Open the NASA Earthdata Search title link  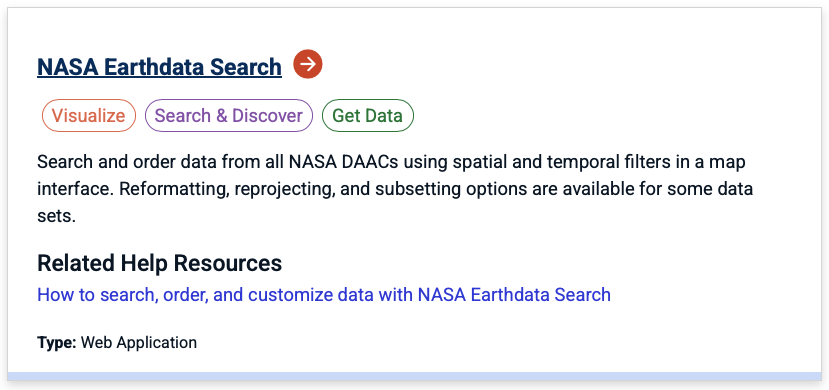pyautogui.click(x=159, y=67)
